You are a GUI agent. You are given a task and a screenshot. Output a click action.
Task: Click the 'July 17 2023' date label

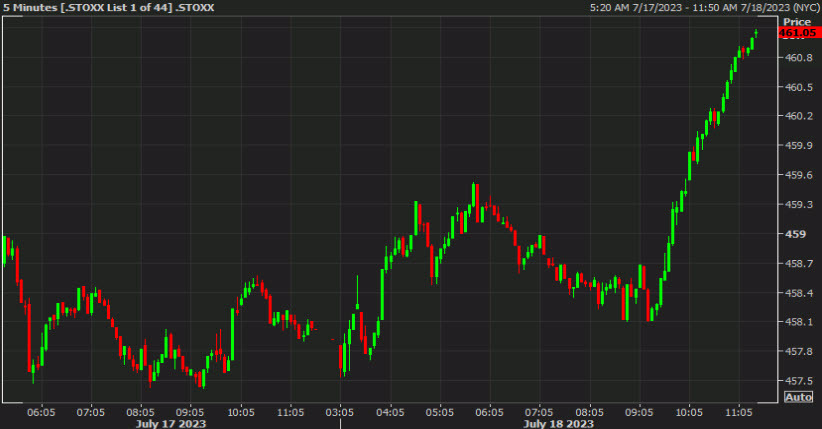click(171, 423)
